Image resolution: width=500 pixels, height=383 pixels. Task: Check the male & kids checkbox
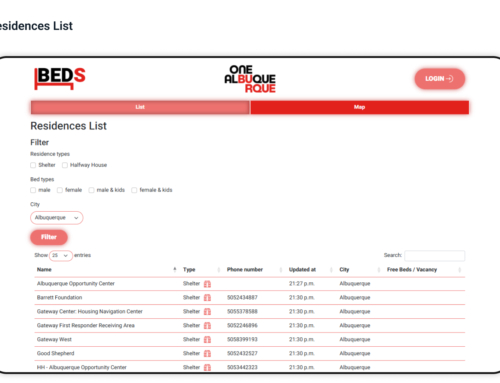point(91,190)
